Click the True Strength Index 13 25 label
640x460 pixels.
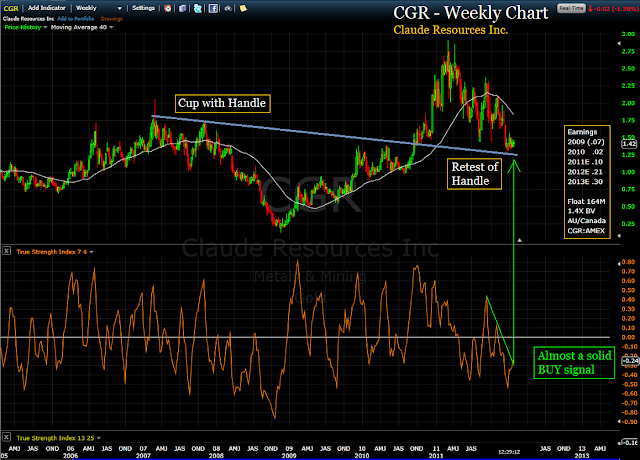(x=56, y=438)
